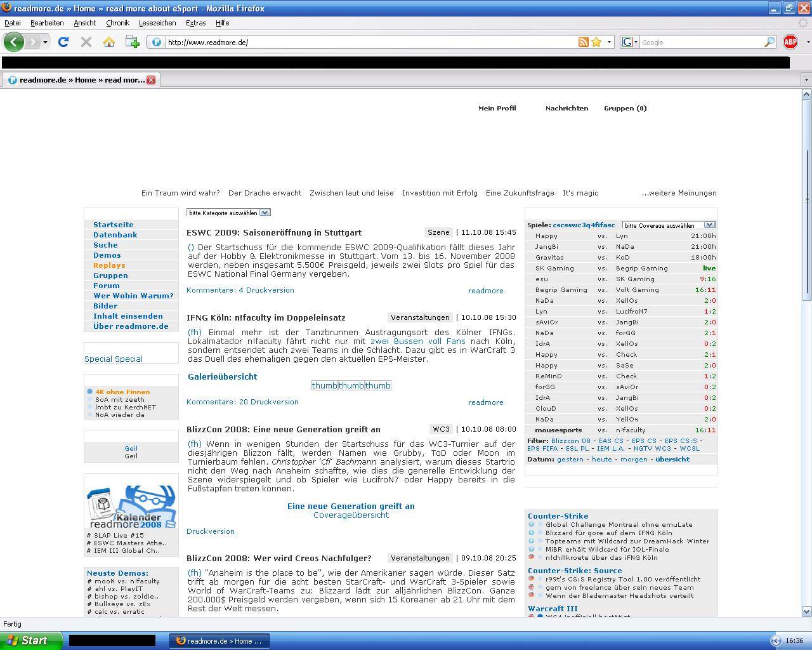Open Mein Profil link
The height and width of the screenshot is (650, 812).
tap(497, 108)
